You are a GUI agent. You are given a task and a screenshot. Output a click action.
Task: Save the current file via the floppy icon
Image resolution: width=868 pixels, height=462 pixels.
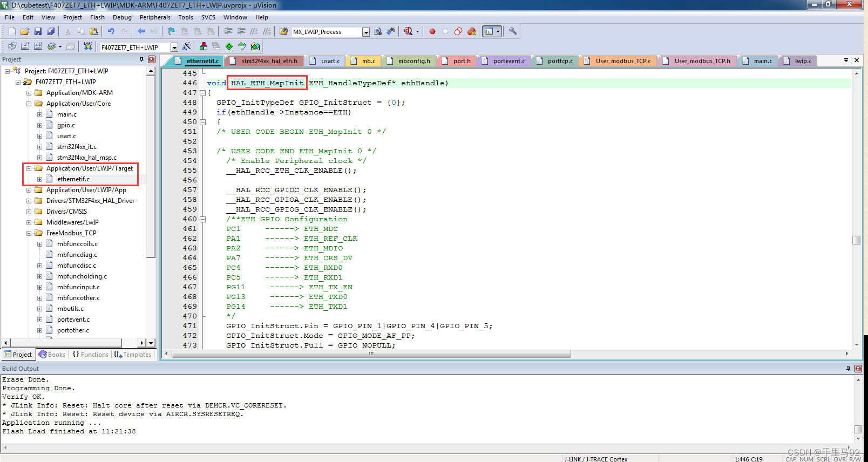click(x=38, y=31)
